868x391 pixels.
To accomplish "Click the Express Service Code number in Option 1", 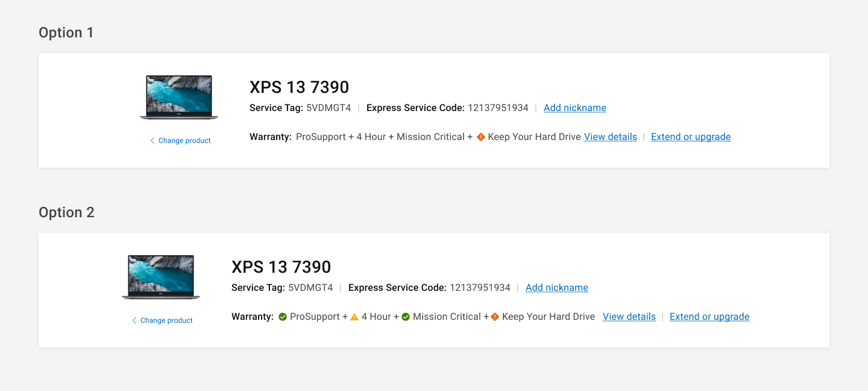I will click(498, 108).
